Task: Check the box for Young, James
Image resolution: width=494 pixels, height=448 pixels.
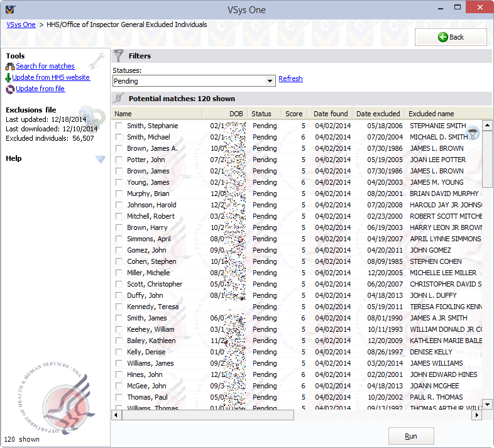Action: click(x=119, y=182)
